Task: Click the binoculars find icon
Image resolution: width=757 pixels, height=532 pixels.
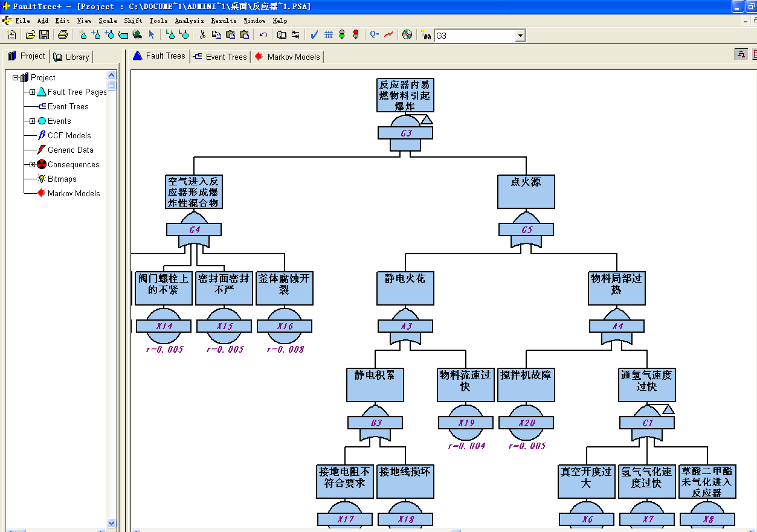Action: coord(426,35)
